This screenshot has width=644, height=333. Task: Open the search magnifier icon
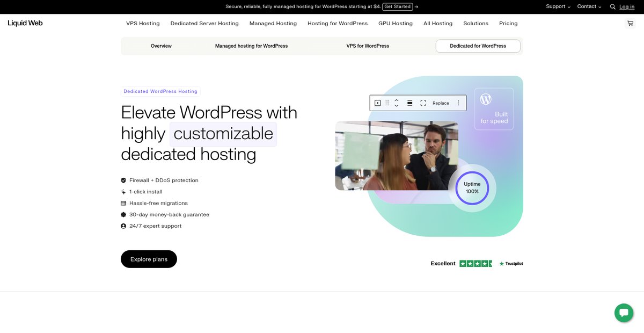(613, 7)
